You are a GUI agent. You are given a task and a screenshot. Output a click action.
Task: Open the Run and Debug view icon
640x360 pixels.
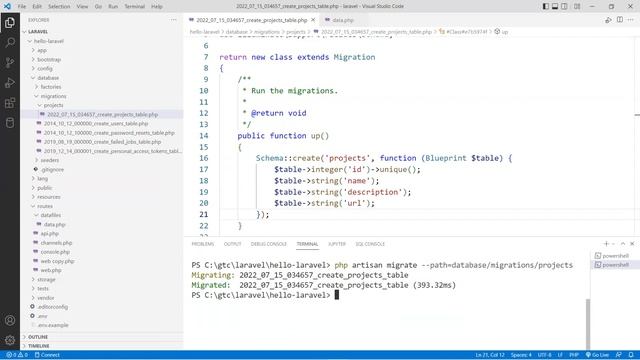pyautogui.click(x=10, y=82)
